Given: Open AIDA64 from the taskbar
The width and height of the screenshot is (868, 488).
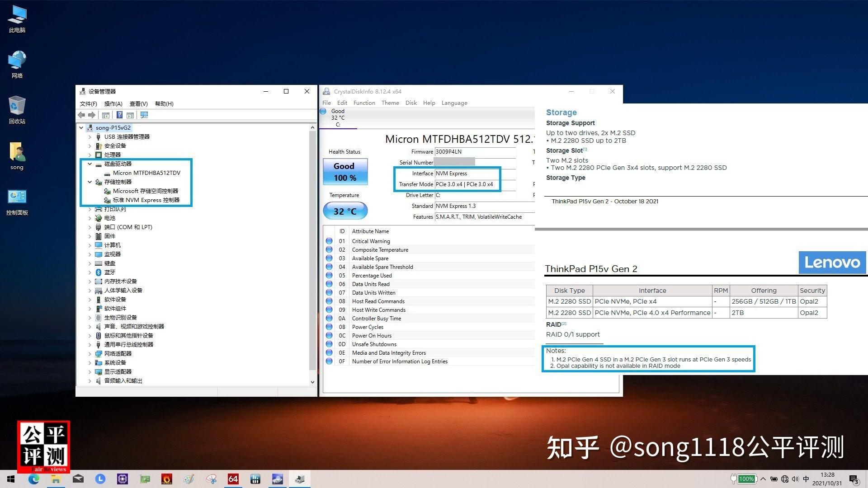Looking at the screenshot, I should pos(233,479).
